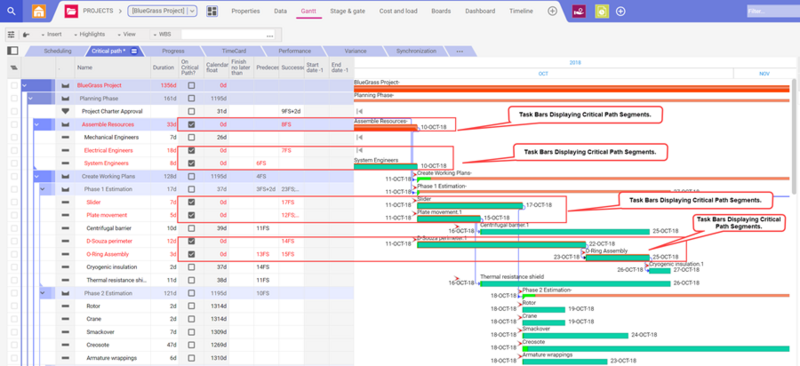Open the Scheduling view tab
The width and height of the screenshot is (800, 366).
click(x=57, y=51)
